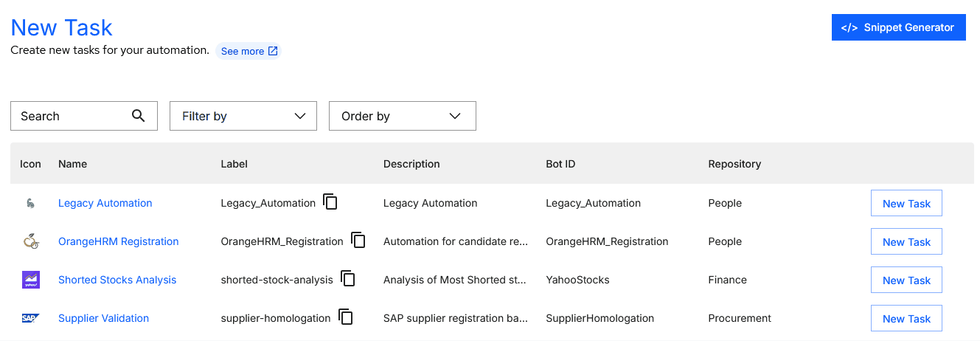The image size is (980, 341).
Task: Expand the Filter by dropdown
Action: (x=243, y=116)
